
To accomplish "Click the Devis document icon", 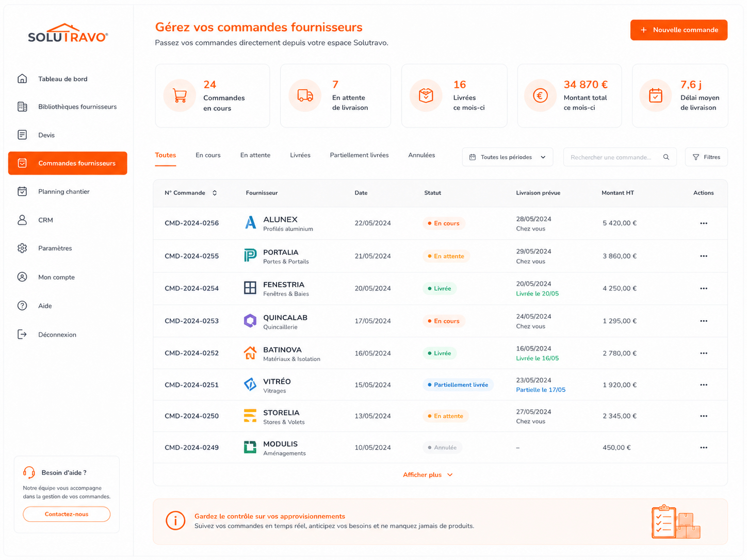I will tap(22, 135).
